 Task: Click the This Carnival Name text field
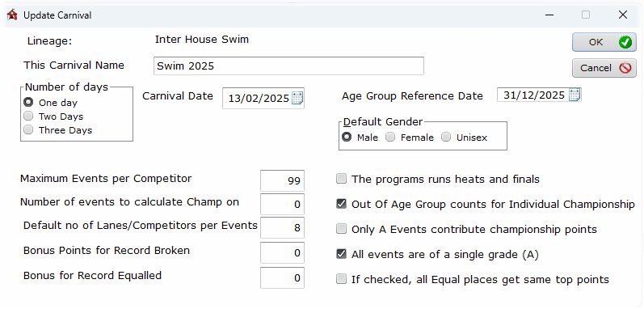(x=288, y=66)
